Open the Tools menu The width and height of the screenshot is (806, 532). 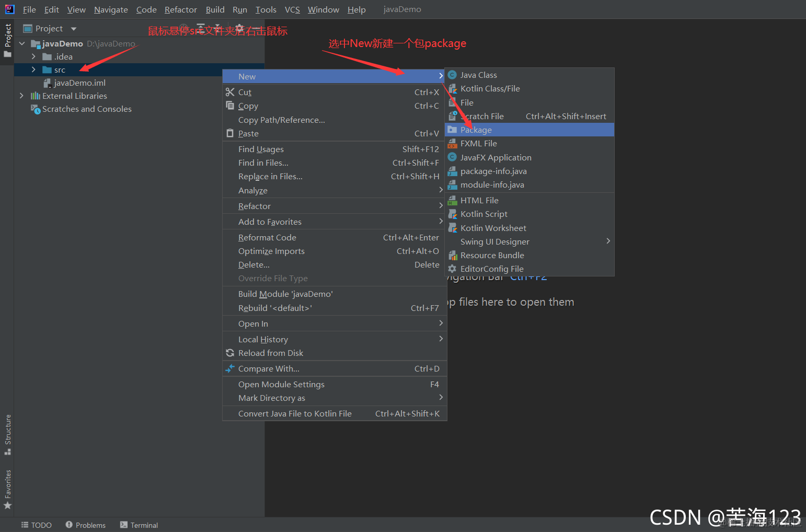[x=266, y=9]
